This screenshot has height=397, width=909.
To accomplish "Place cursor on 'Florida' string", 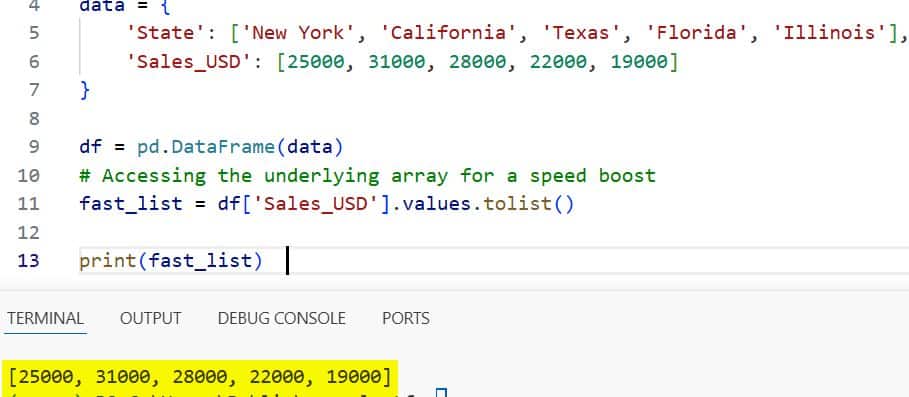I will coord(697,32).
